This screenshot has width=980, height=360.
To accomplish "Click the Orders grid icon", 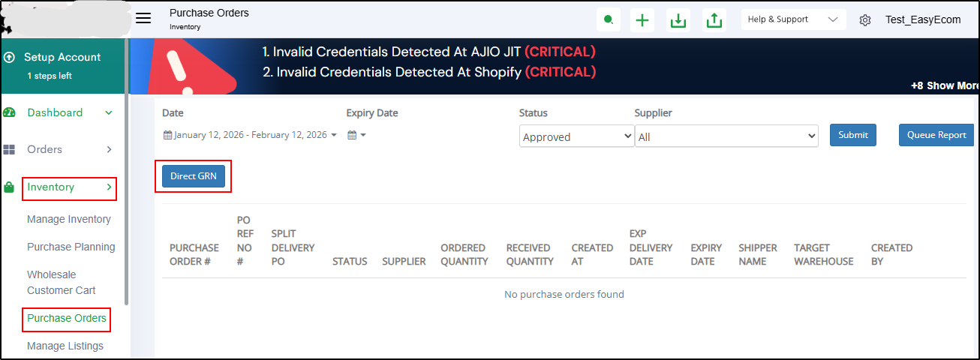I will pyautogui.click(x=10, y=150).
